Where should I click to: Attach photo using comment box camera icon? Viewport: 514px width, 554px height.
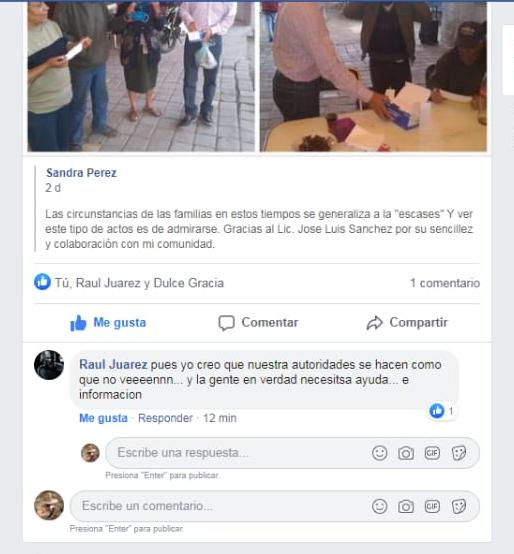pos(406,507)
